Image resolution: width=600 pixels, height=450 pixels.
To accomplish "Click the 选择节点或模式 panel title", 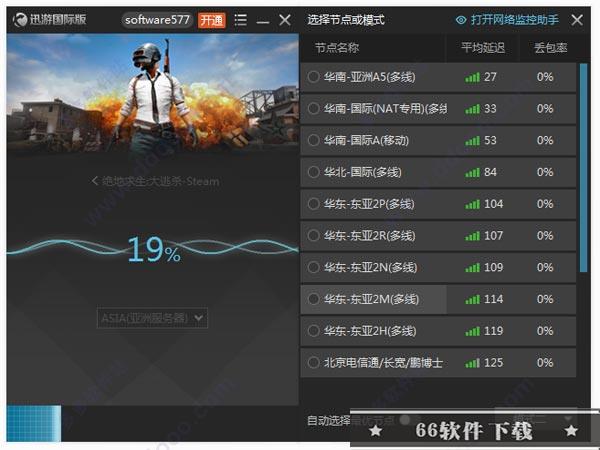I will click(346, 20).
